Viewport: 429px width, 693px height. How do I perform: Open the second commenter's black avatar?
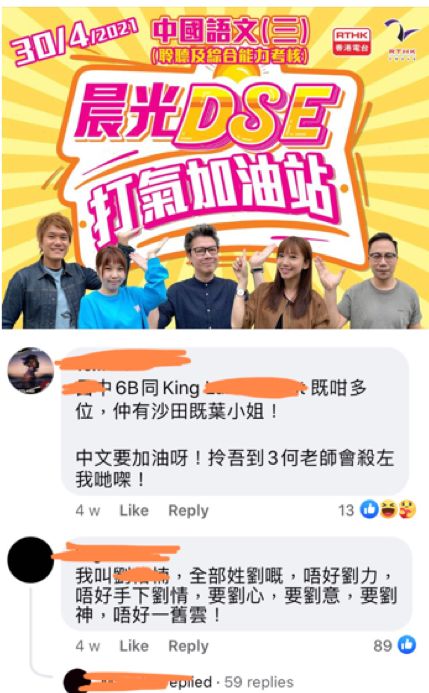coord(30,560)
